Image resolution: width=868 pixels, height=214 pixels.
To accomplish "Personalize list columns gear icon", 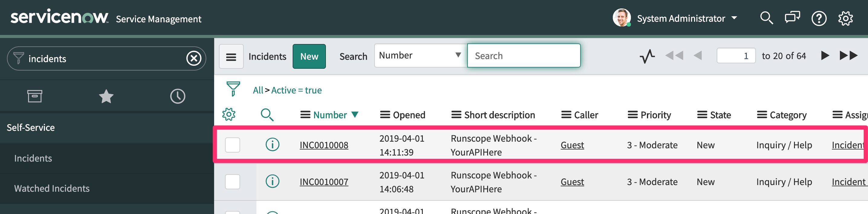I will tap(229, 115).
